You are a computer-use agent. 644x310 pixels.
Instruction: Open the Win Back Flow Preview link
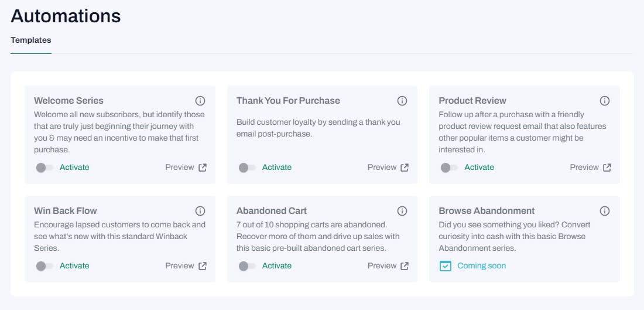pyautogui.click(x=179, y=266)
